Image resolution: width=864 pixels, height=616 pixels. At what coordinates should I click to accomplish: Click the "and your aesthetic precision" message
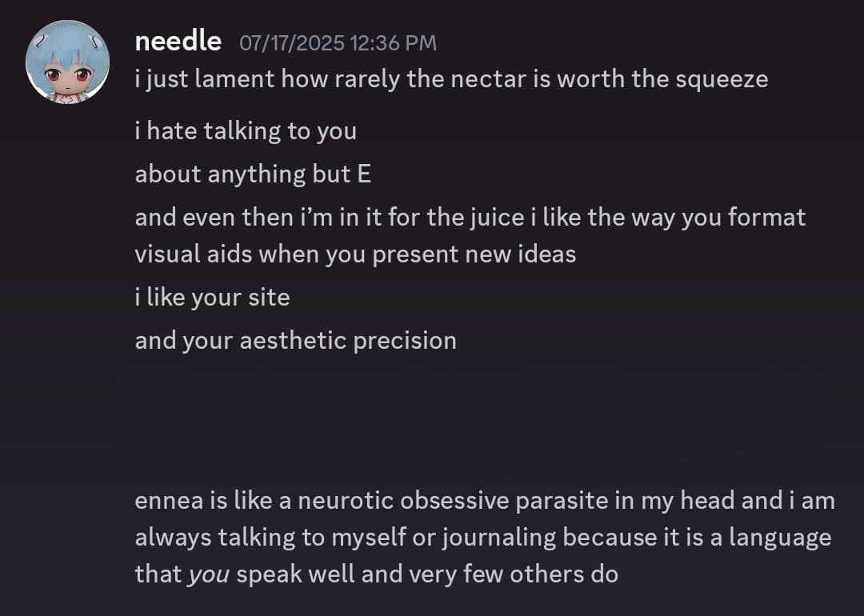click(x=295, y=341)
